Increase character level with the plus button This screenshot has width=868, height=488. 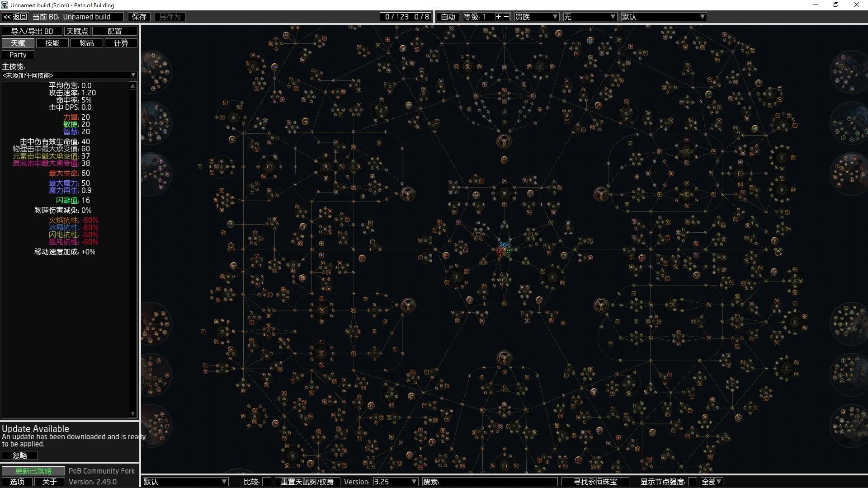click(x=499, y=17)
